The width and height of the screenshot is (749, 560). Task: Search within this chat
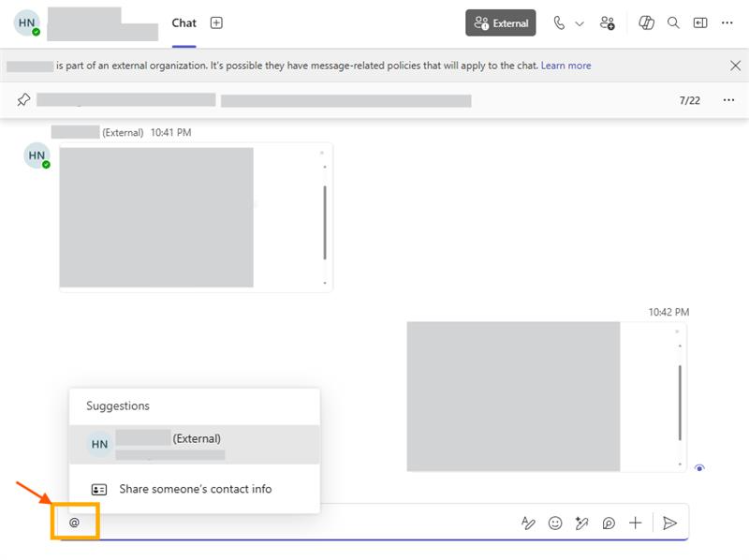pos(673,22)
